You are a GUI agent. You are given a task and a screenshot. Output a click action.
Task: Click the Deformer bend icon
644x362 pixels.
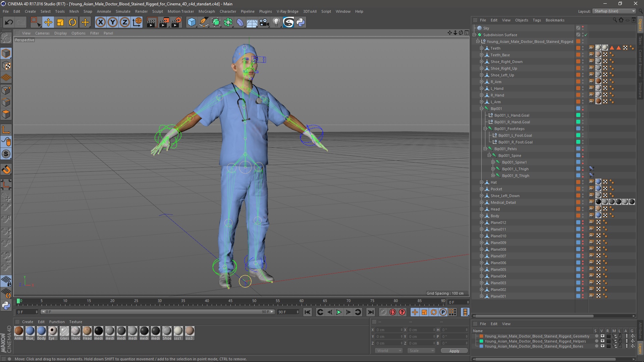point(240,22)
